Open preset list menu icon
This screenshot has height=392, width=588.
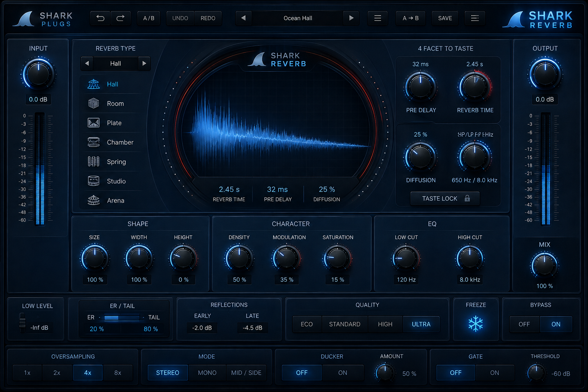click(x=377, y=18)
